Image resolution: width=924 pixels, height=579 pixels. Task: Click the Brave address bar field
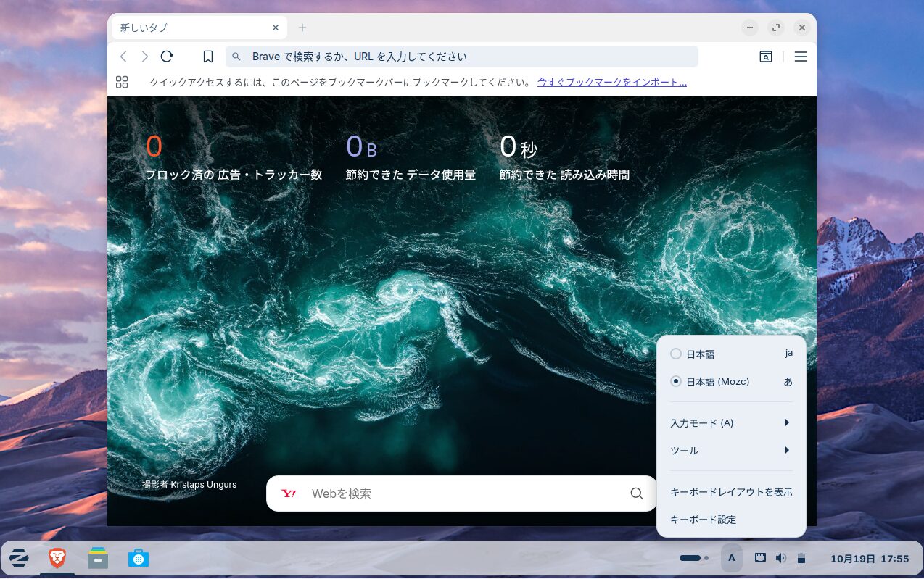pyautogui.click(x=464, y=57)
